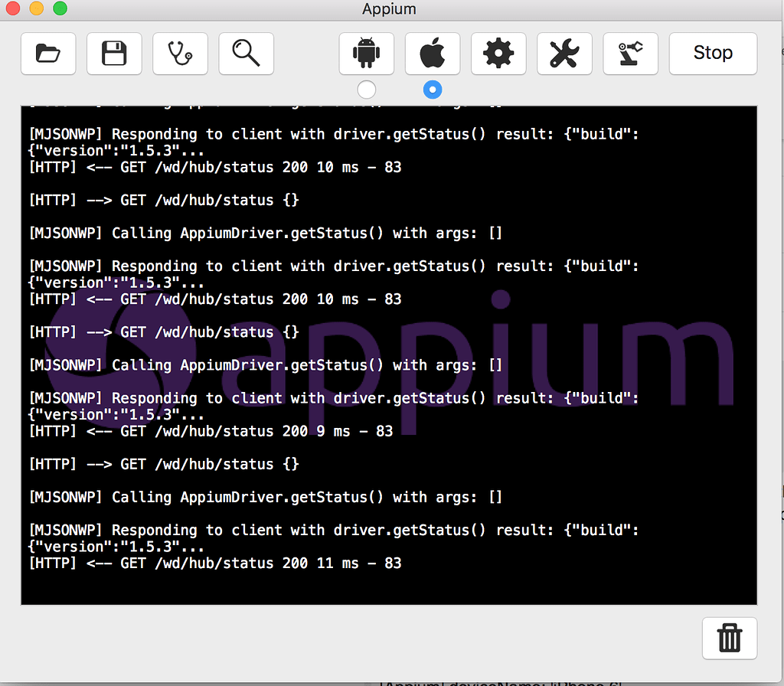Open the general settings gear
Image resolution: width=784 pixels, height=686 pixels.
point(498,54)
